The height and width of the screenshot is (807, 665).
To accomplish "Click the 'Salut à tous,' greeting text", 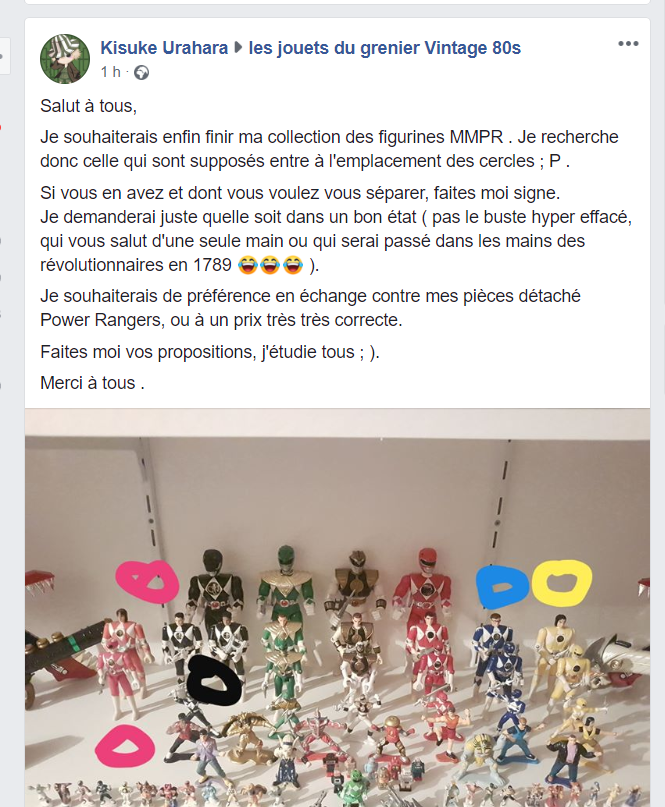I will 89,106.
